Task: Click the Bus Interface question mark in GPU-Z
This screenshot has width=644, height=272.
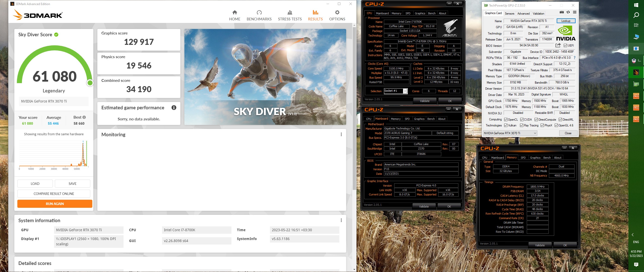Action: 575,58
